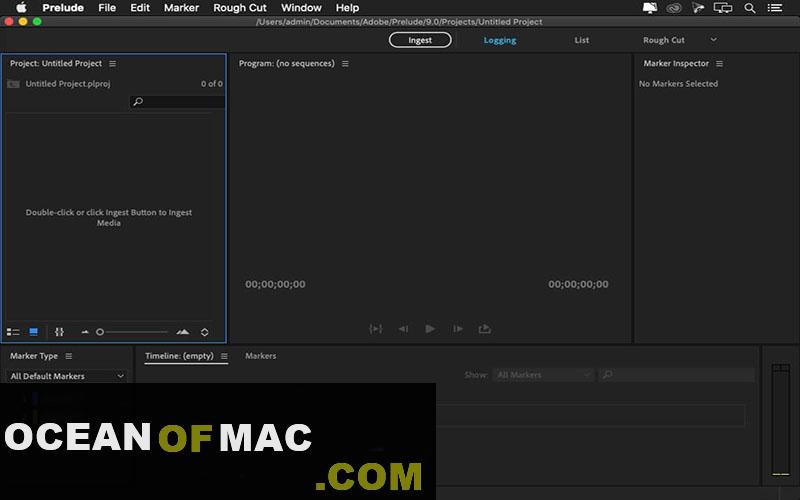Click the curly braces Rough Cut icon

pos(59,332)
